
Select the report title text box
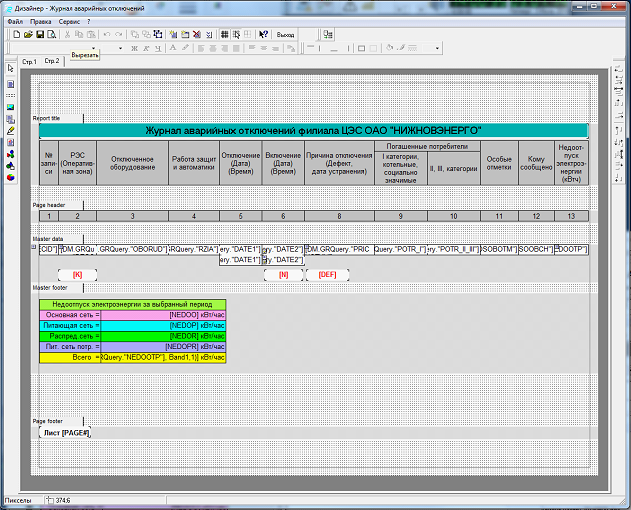(313, 130)
